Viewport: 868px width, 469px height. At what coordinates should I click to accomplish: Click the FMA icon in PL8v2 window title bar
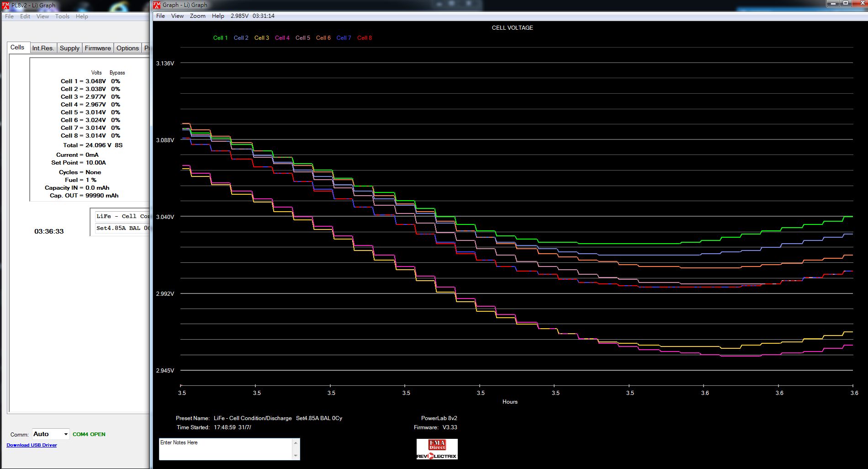[6, 5]
